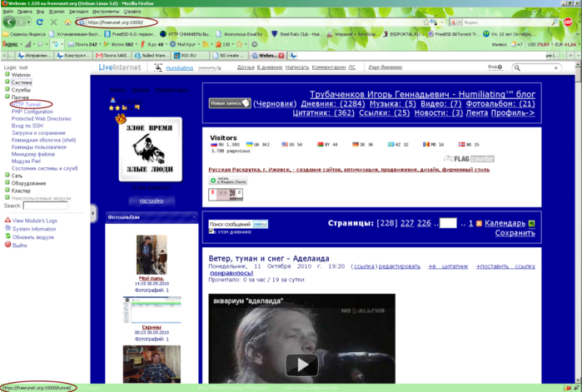582x392 pixels.
Task: Close the Webmin browser tab
Action: click(x=281, y=56)
